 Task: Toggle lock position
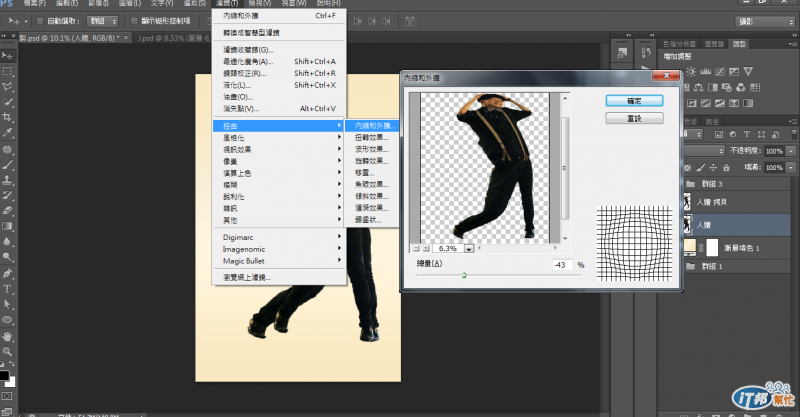tap(713, 167)
